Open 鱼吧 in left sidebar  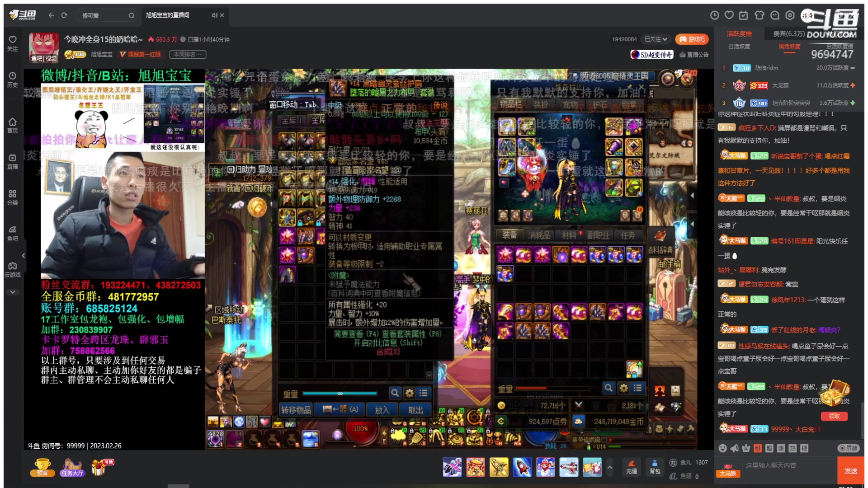point(13,234)
